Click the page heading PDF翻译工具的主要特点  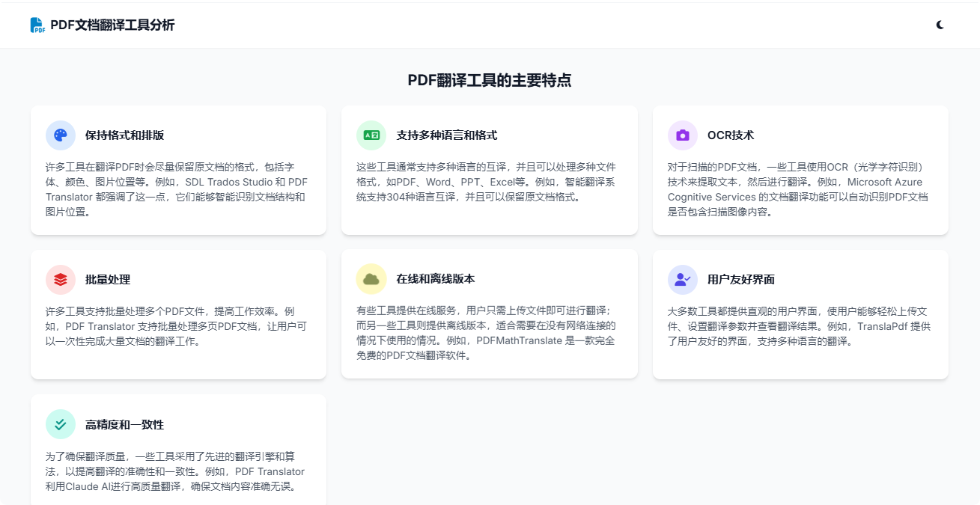coord(490,79)
